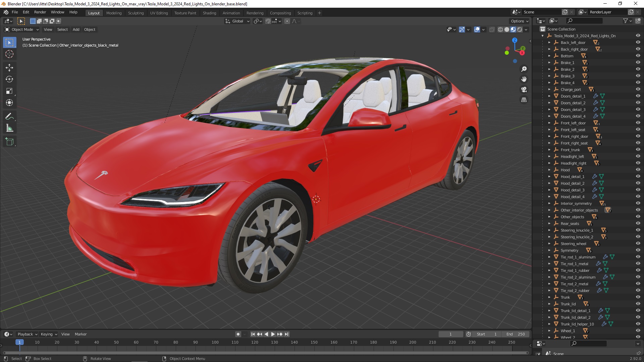Activate the Cursor tool
The image size is (644, 362).
[x=9, y=54]
